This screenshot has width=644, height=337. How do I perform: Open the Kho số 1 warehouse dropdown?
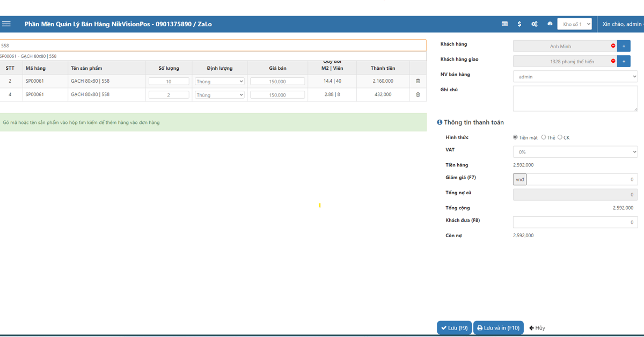(574, 24)
